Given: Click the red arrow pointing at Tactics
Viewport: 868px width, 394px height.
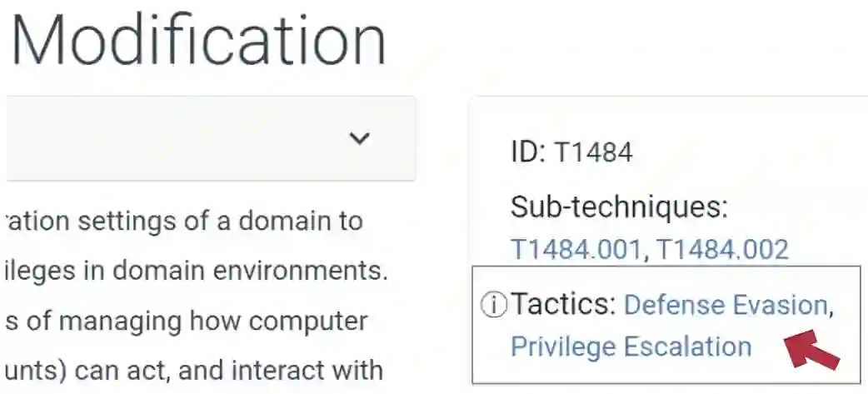Looking at the screenshot, I should pyautogui.click(x=812, y=349).
